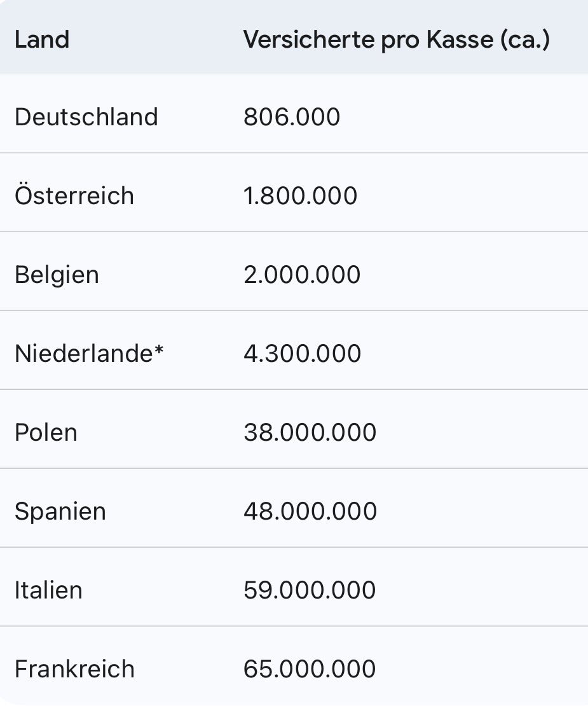Click the 4.300.000 value
The image size is (588, 706).
pyautogui.click(x=302, y=354)
